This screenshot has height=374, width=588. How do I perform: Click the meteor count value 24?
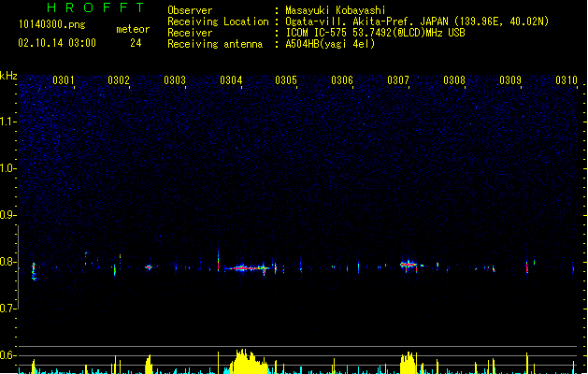click(136, 43)
